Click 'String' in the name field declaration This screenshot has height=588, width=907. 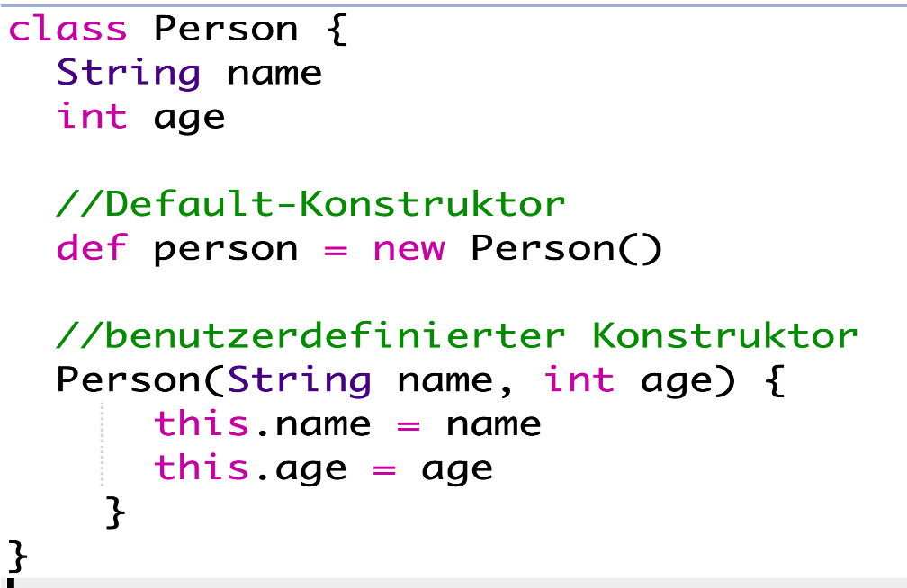pos(129,73)
